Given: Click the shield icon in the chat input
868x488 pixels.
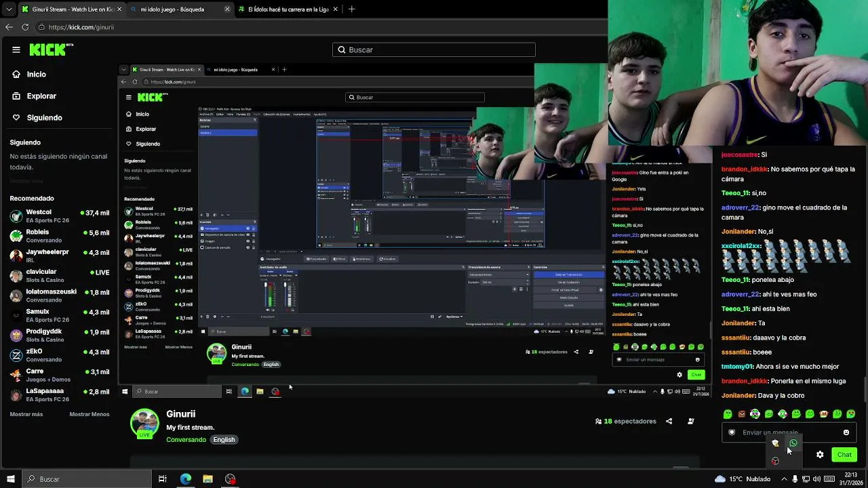Looking at the screenshot, I should tap(732, 432).
